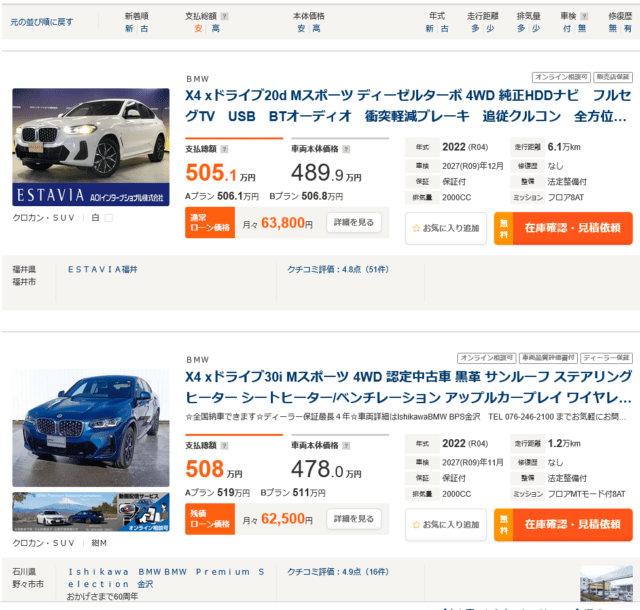This screenshot has height=610, width=640.
Task: Sort 支払総額 by 高 (highest first)
Action: (216, 29)
